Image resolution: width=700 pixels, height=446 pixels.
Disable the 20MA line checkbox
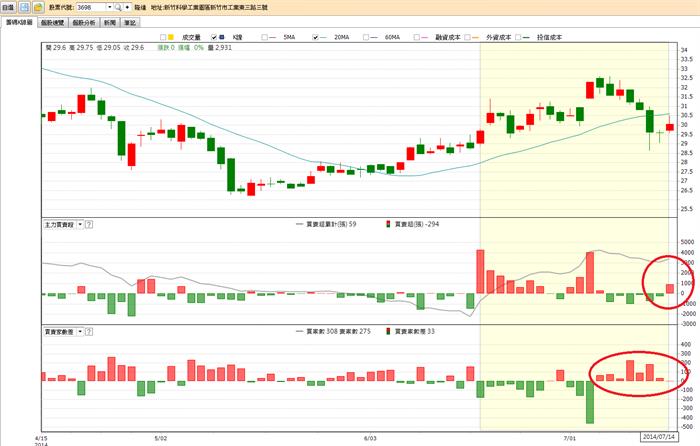(x=315, y=38)
